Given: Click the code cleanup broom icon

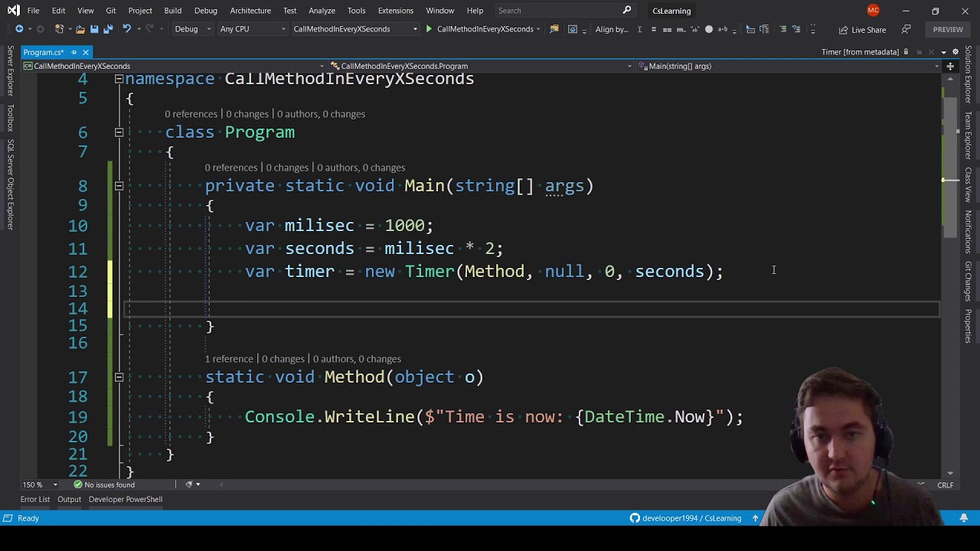Looking at the screenshot, I should (x=189, y=484).
